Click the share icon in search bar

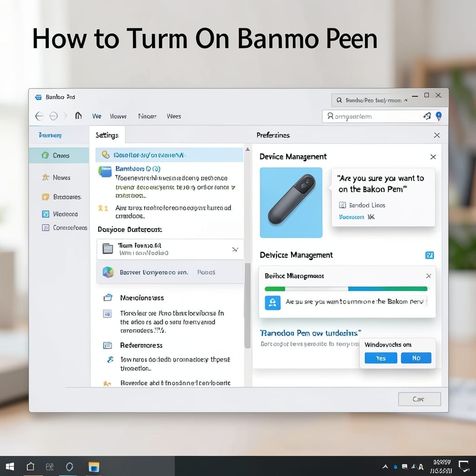tap(428, 116)
